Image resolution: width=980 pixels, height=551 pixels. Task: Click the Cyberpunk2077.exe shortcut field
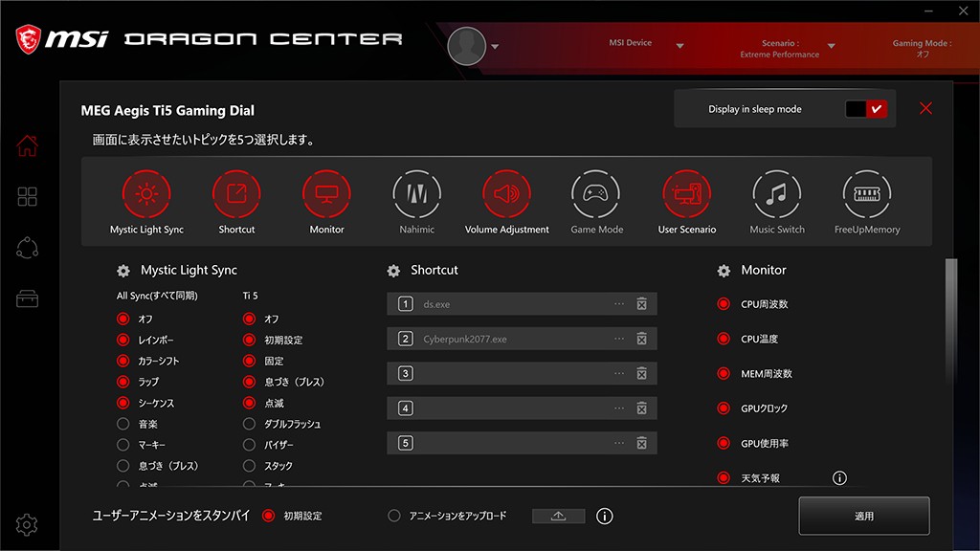[522, 339]
